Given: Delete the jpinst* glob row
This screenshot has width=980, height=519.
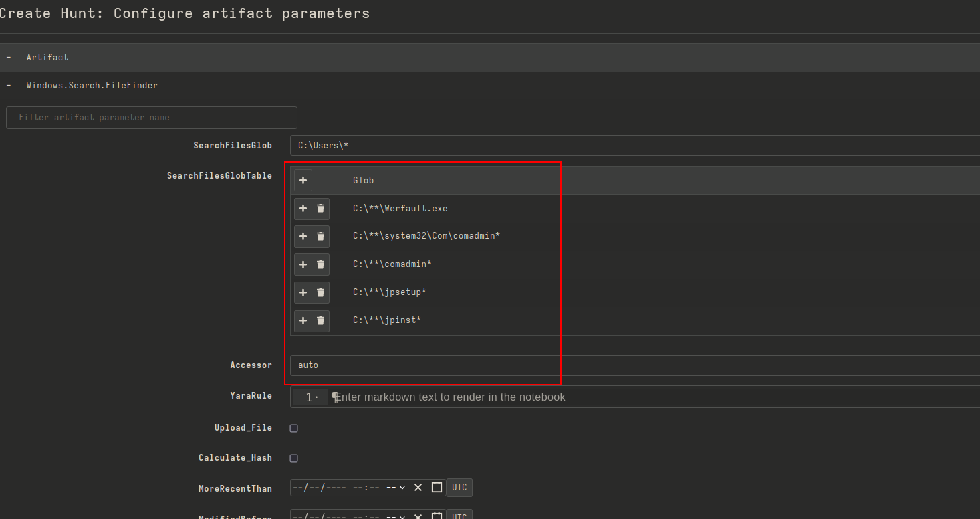Looking at the screenshot, I should tap(320, 321).
